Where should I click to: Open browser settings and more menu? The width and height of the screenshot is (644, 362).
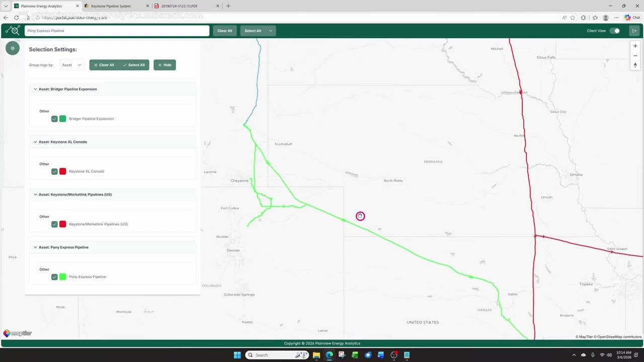click(616, 18)
